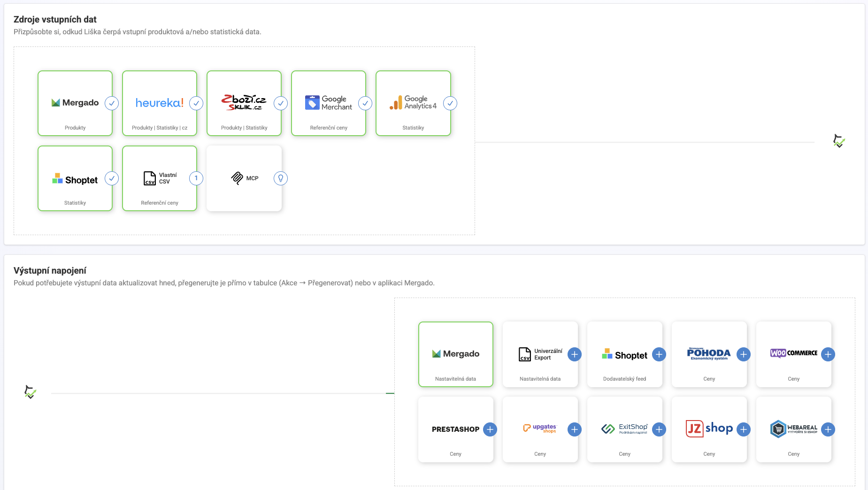This screenshot has height=490, width=868.
Task: Add the POHODA output connection
Action: (x=744, y=354)
